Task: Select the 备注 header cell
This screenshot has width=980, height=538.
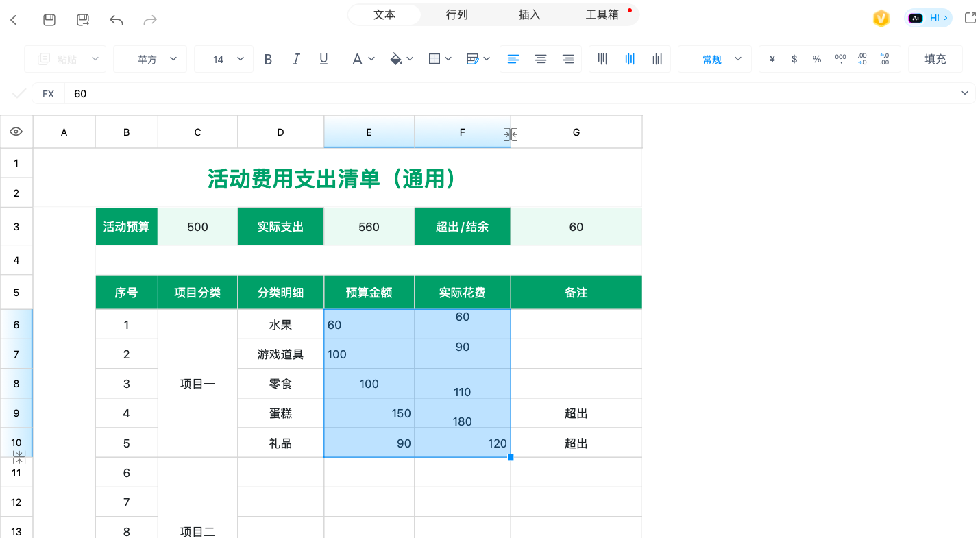Action: [x=576, y=293]
